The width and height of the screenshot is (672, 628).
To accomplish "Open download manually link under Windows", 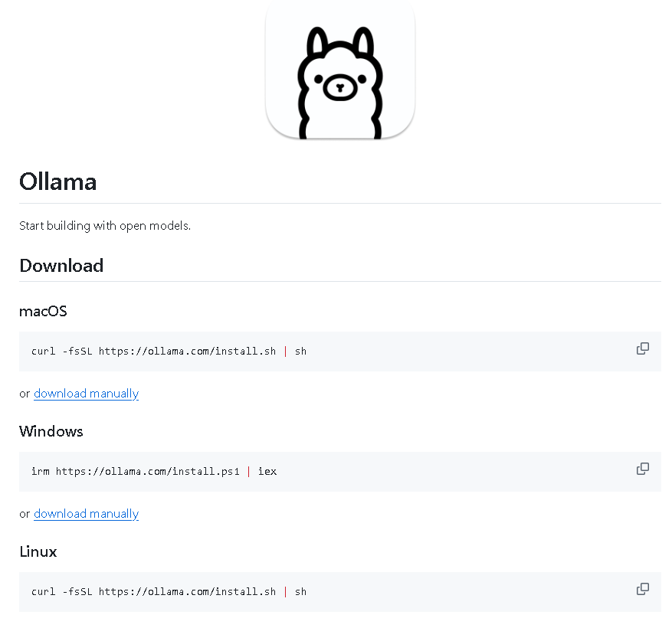I will click(x=86, y=514).
